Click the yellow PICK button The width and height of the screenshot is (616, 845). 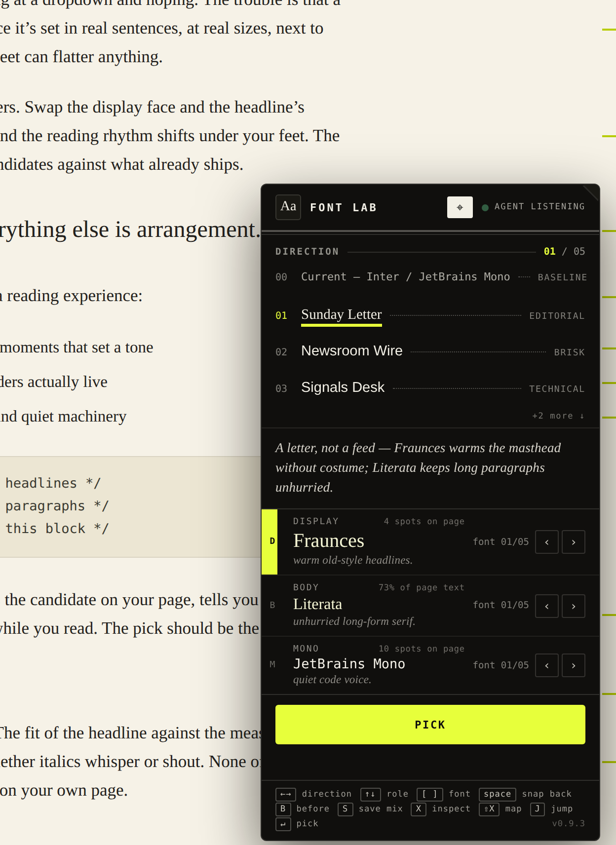(x=430, y=725)
